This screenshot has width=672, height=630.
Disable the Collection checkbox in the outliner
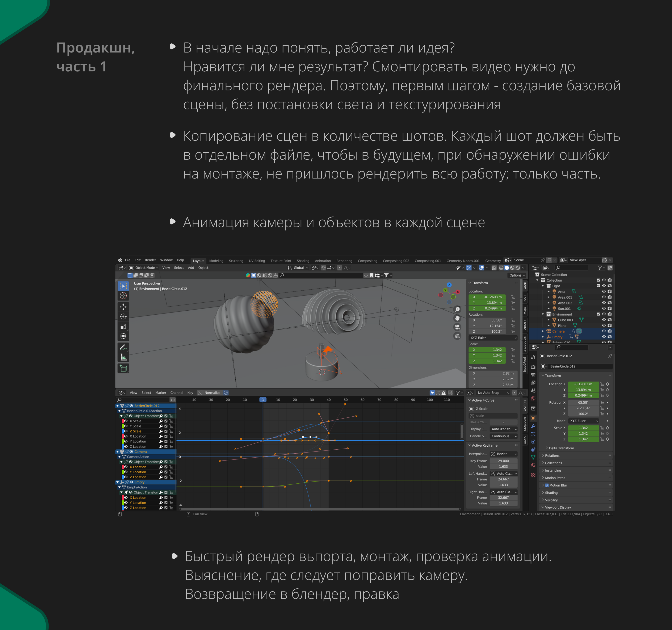point(598,280)
